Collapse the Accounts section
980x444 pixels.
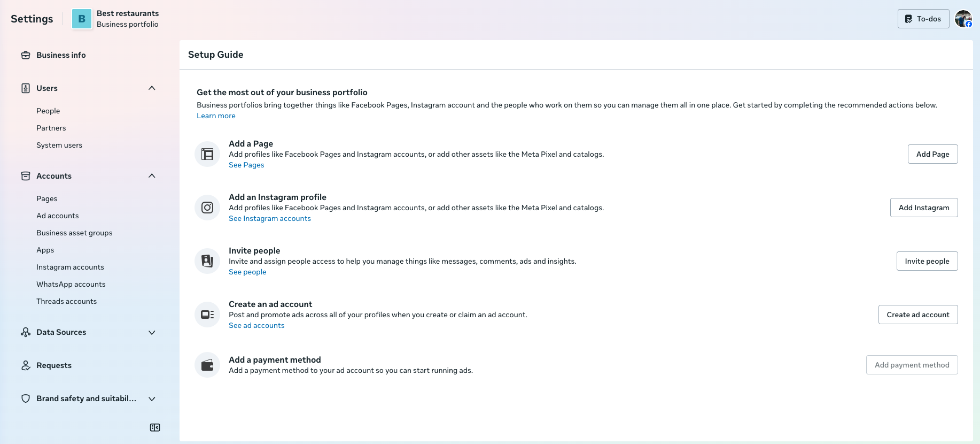(x=152, y=175)
